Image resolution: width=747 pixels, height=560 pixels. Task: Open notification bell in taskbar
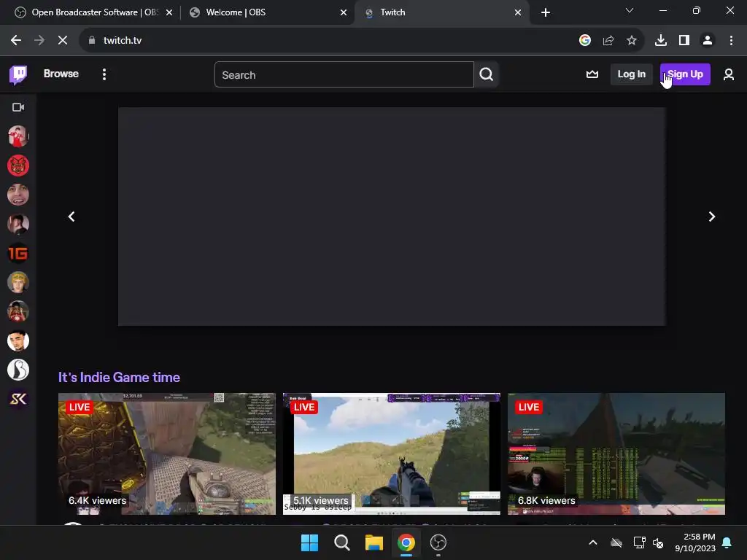727,542
